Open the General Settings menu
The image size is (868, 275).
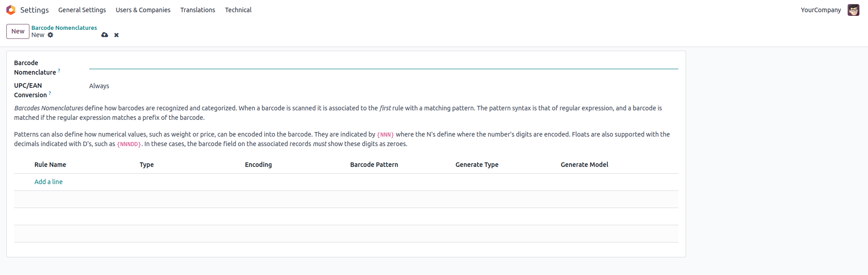[x=82, y=10]
